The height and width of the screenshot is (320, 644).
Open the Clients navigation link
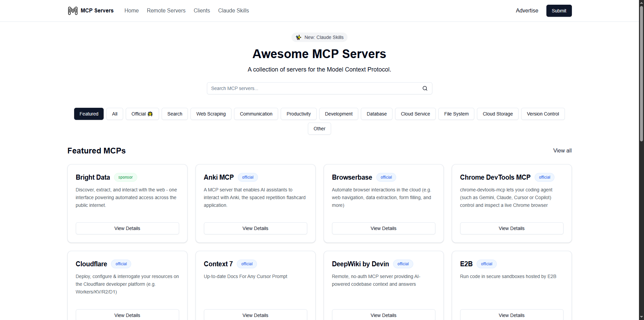tap(202, 11)
